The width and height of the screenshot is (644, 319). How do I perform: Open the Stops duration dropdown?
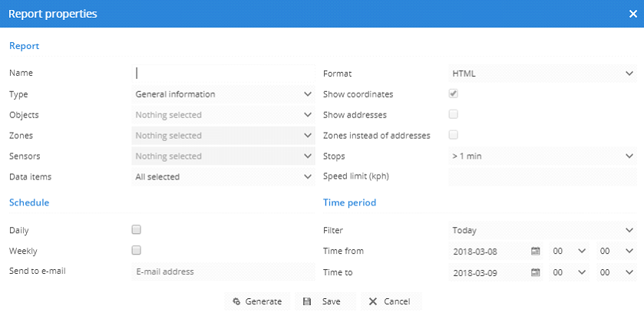click(541, 156)
